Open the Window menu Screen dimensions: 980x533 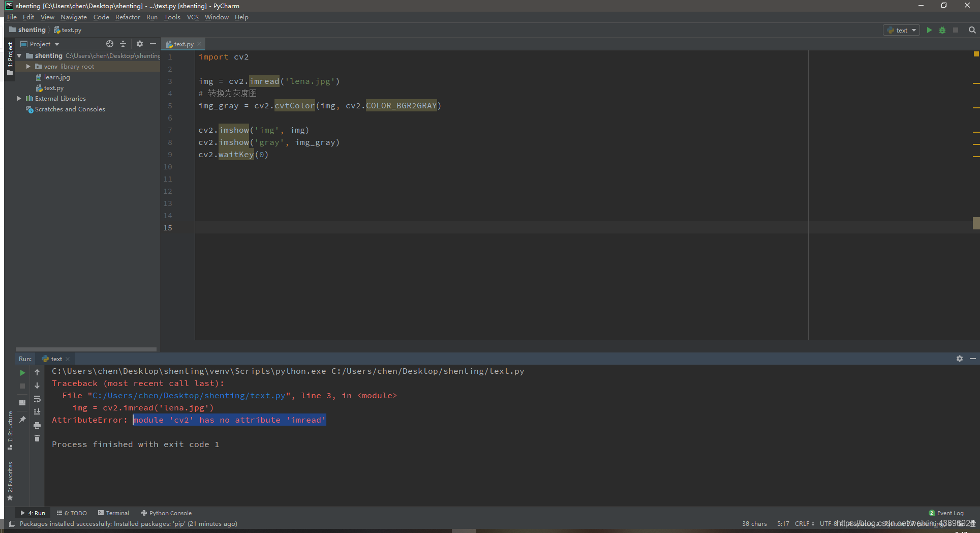[x=217, y=17]
